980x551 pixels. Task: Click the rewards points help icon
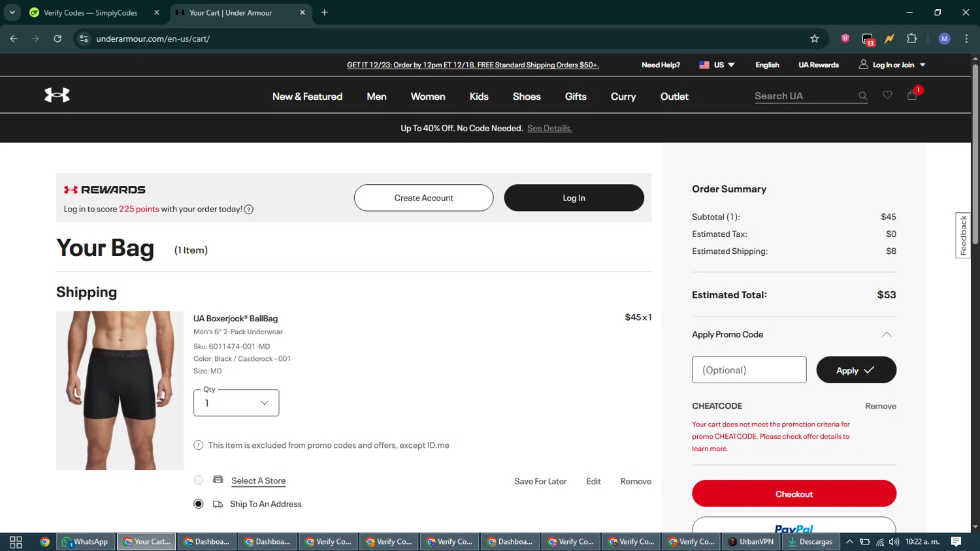(x=249, y=210)
